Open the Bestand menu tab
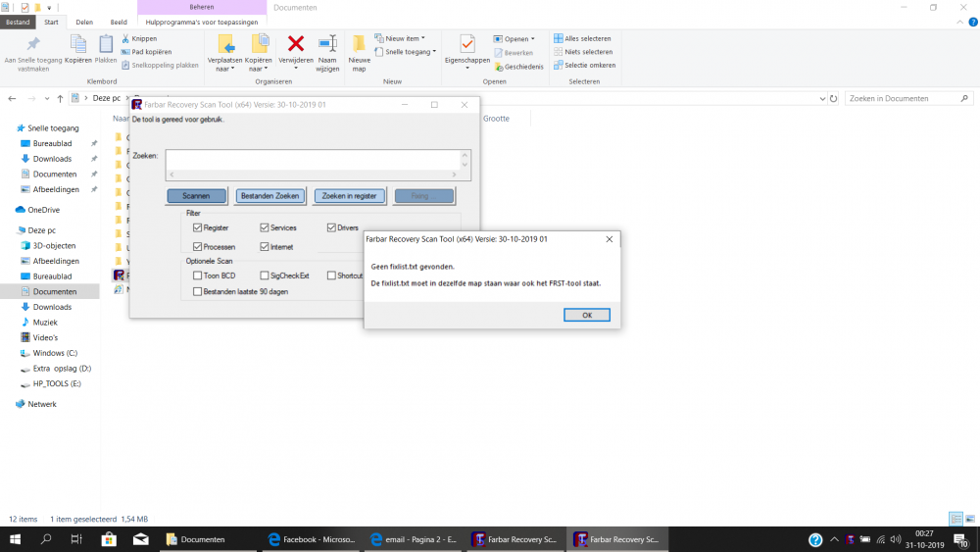Viewport: 980px width, 552px height. (18, 22)
